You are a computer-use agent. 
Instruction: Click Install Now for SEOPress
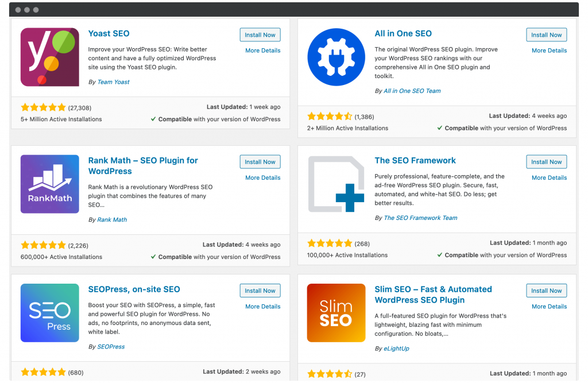point(260,291)
